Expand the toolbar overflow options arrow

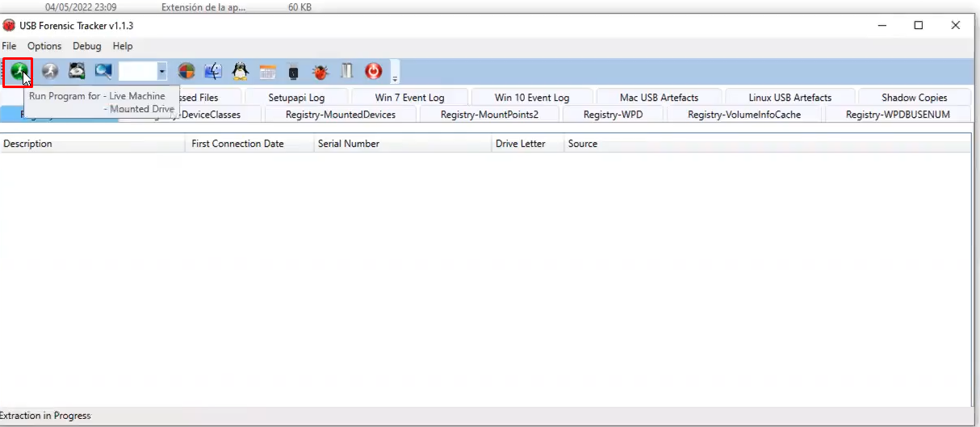[395, 78]
